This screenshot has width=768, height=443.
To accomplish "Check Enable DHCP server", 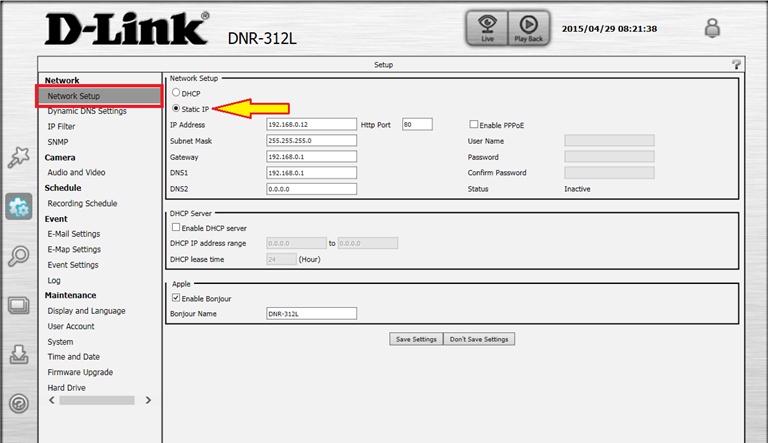I will coord(177,228).
